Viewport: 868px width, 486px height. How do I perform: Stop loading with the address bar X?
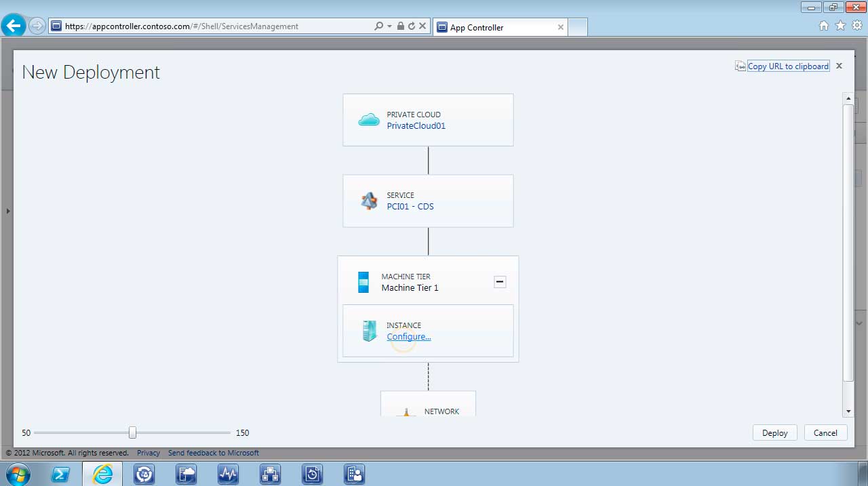pos(422,26)
